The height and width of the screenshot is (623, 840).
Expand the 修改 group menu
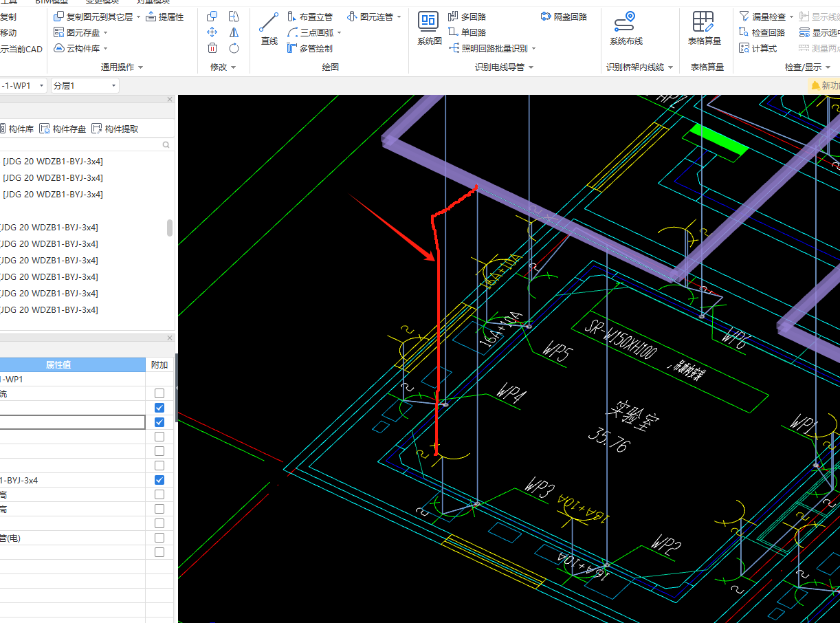coord(233,67)
